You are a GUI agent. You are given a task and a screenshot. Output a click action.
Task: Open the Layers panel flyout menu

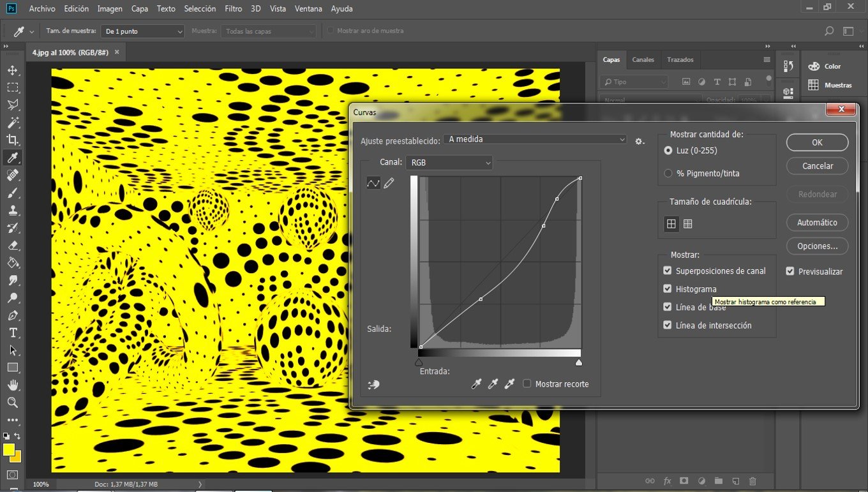tap(767, 59)
